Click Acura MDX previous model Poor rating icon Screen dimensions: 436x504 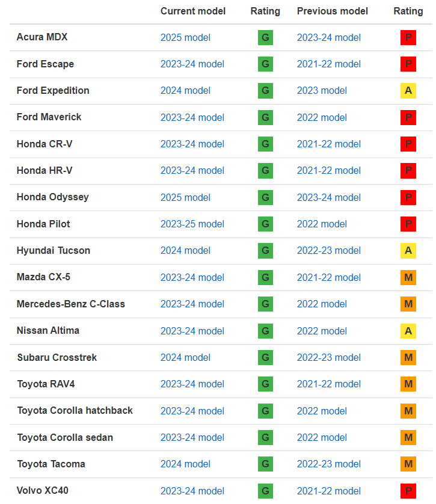(408, 38)
